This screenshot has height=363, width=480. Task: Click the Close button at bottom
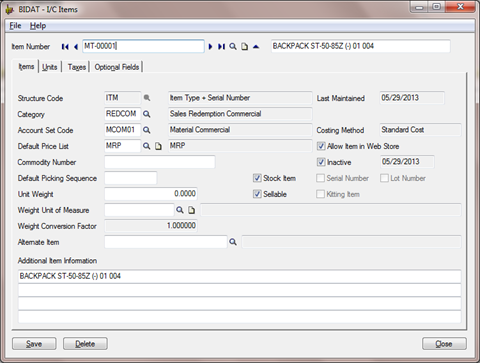tap(444, 344)
